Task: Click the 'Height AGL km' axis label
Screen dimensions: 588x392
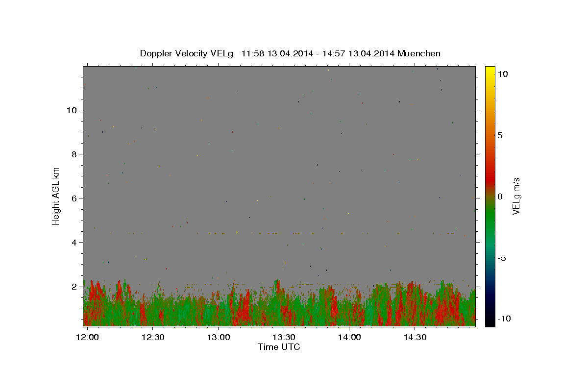Action: point(56,196)
